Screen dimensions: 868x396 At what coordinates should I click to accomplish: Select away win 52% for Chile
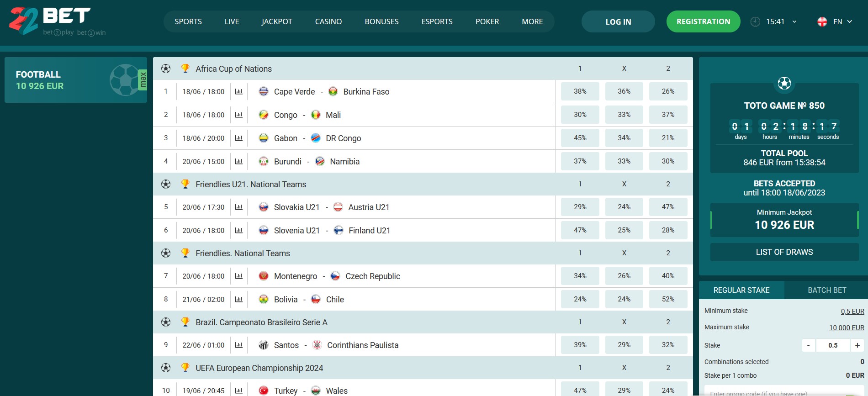tap(668, 299)
